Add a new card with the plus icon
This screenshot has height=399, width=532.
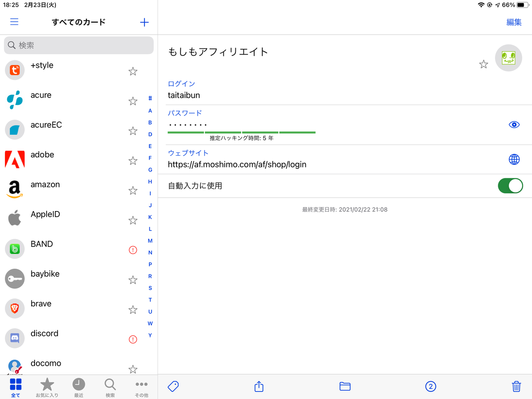[x=144, y=22]
